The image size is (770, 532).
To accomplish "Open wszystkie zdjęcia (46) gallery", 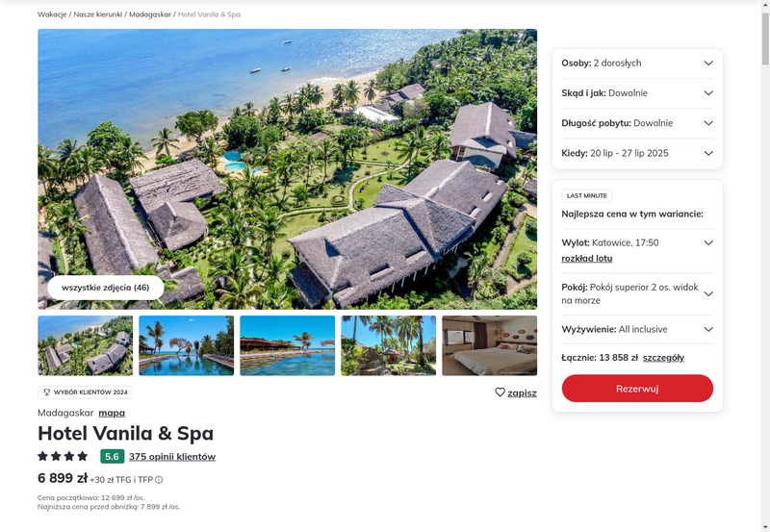I will coord(106,288).
